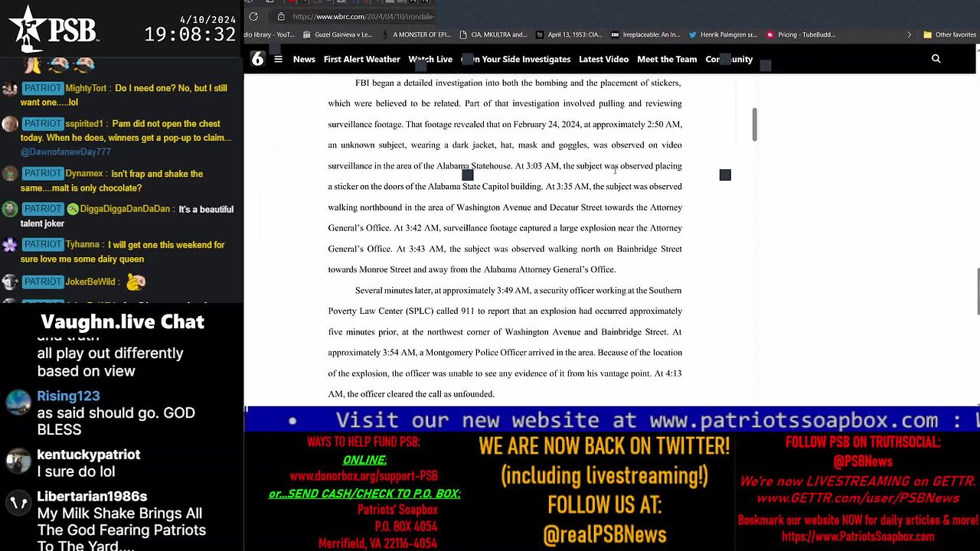Image resolution: width=980 pixels, height=551 pixels.
Task: Open the 'April 13, 1953: CIA...' bookmark
Action: pyautogui.click(x=570, y=34)
